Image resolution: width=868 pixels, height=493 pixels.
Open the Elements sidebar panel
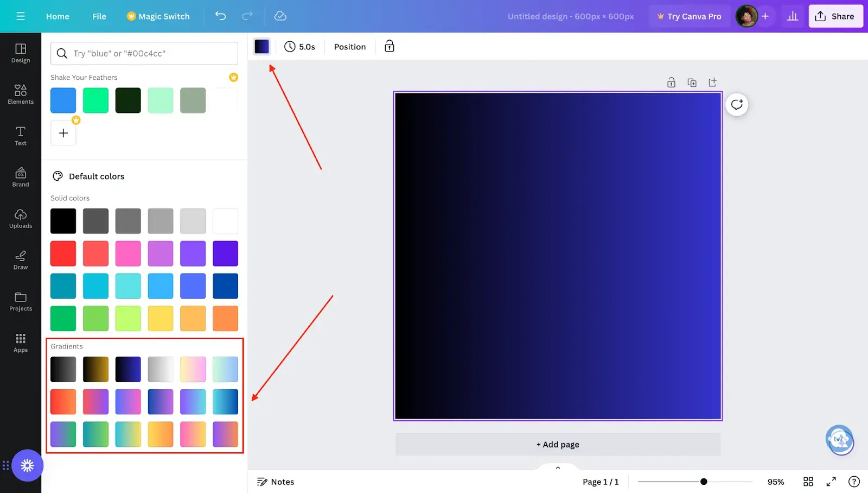point(21,94)
